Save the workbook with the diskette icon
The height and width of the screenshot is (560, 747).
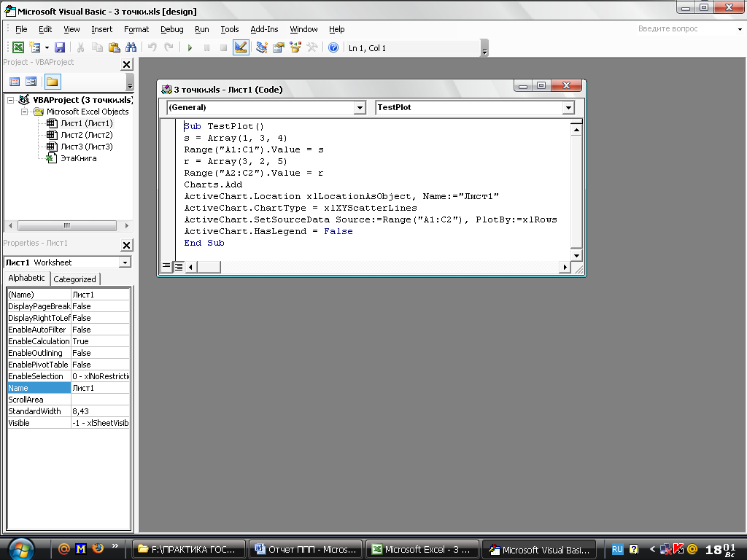click(x=60, y=47)
